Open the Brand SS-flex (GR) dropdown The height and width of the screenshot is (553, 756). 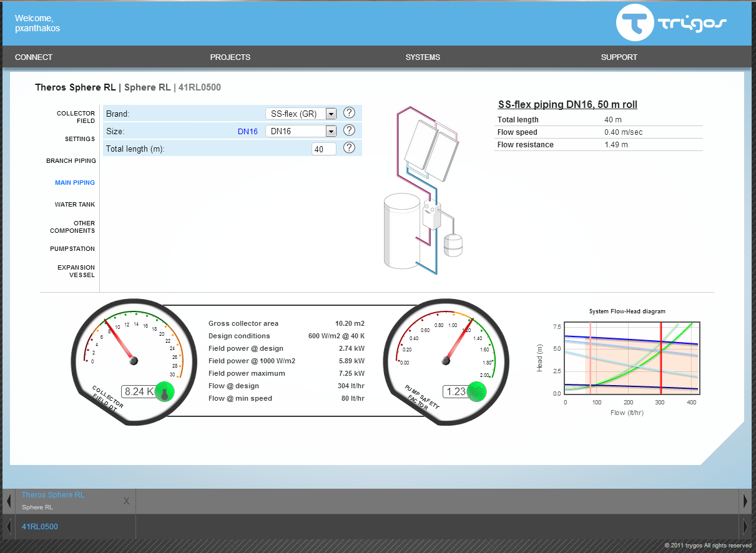(301, 114)
